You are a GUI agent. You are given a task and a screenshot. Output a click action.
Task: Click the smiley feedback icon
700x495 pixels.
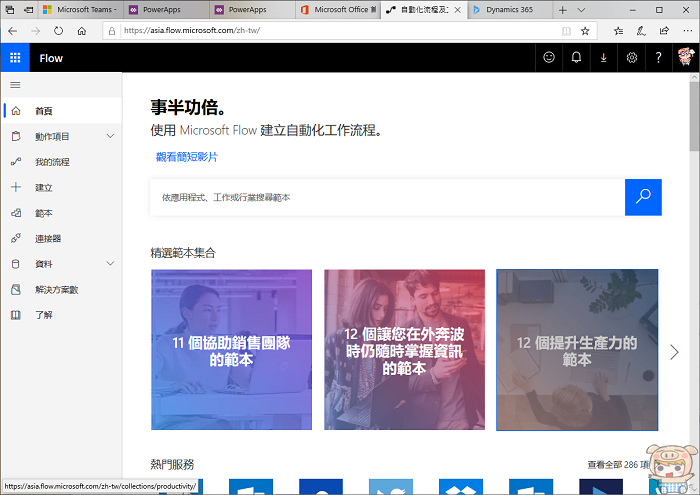[x=548, y=58]
